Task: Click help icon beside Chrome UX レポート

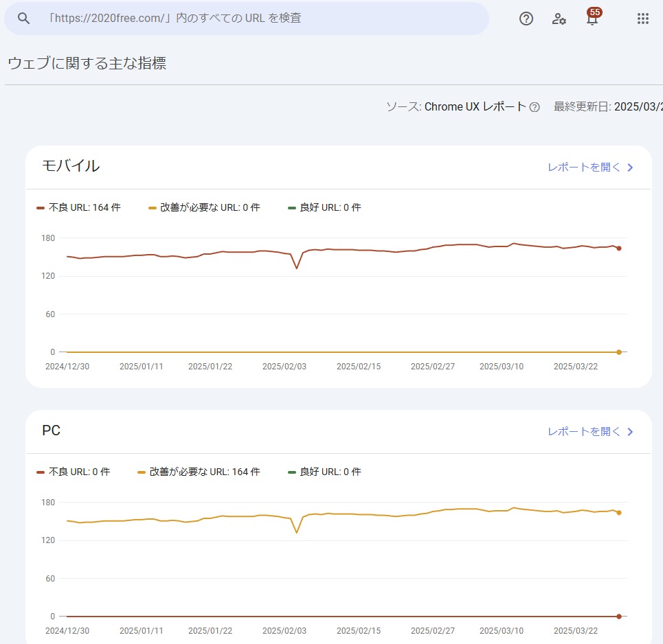Action: [x=535, y=107]
